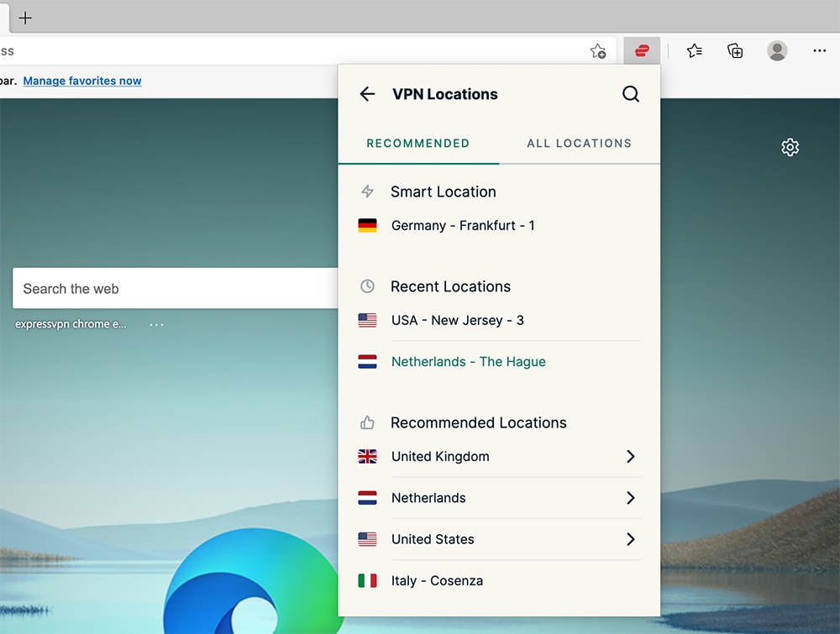Search VPN locations with magnifier icon
The width and height of the screenshot is (840, 634).
631,94
